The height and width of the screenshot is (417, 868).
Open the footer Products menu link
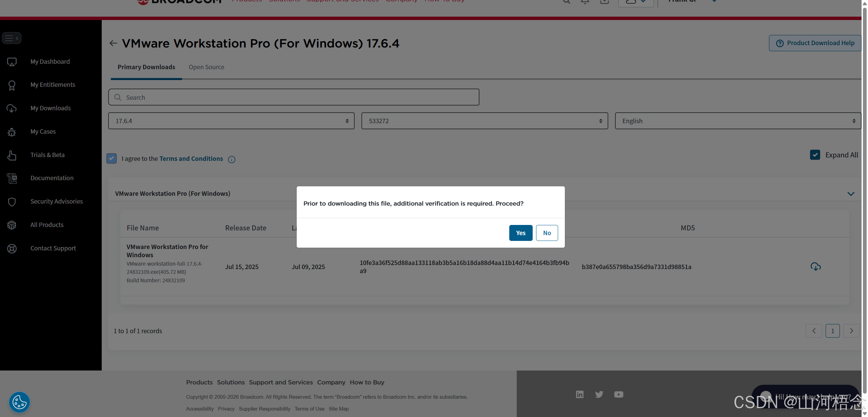click(x=199, y=382)
